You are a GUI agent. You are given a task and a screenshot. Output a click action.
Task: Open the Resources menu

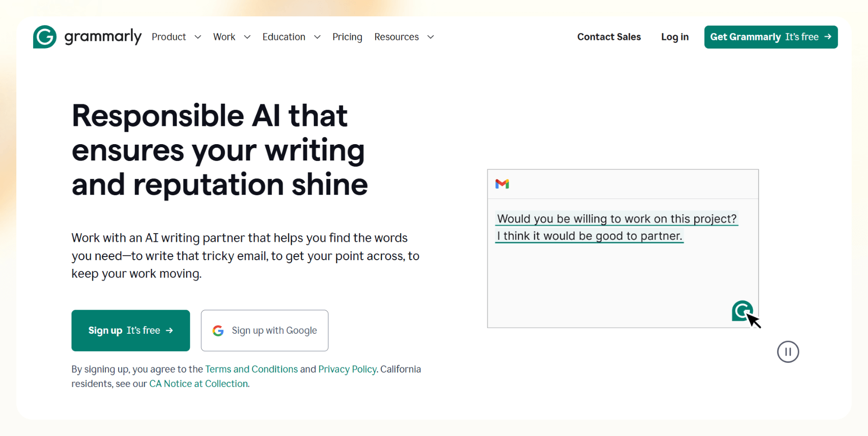click(396, 37)
